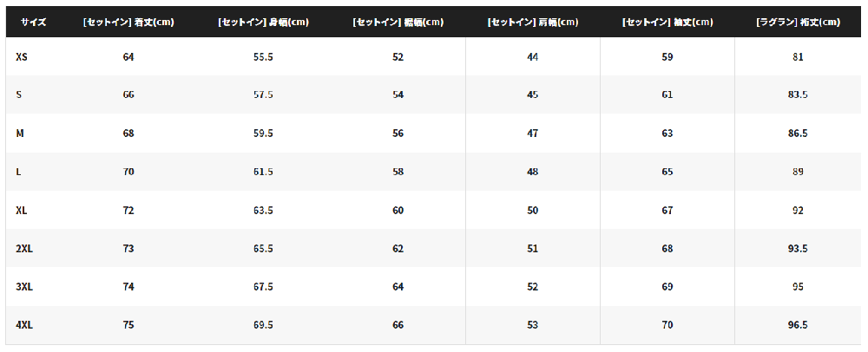Select value 93.5 in 2XL row
Screen dimensions: 868x352
[x=798, y=249]
